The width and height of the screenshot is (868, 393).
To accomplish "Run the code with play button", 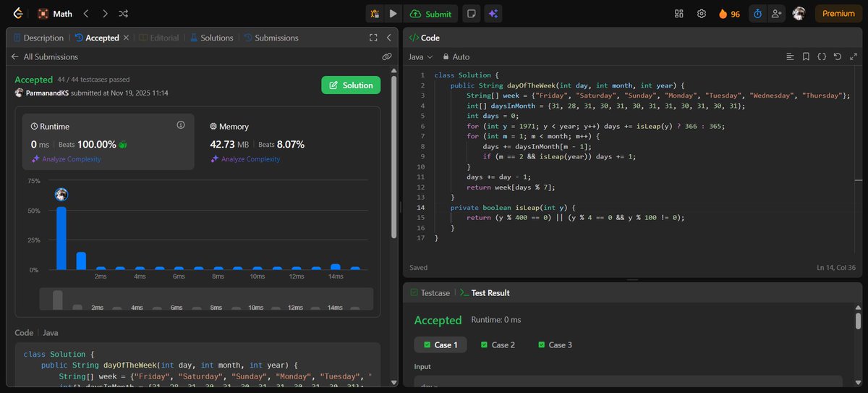I will click(393, 13).
